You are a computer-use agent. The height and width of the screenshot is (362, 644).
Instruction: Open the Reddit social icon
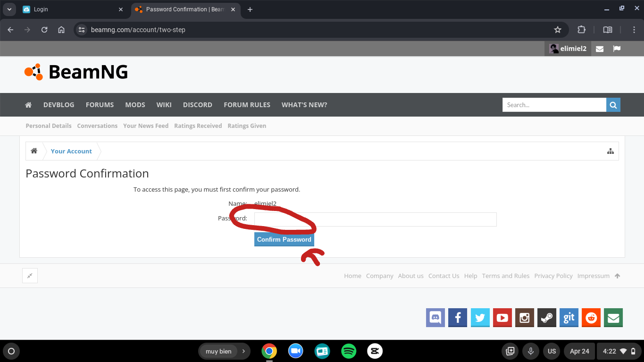tap(591, 318)
